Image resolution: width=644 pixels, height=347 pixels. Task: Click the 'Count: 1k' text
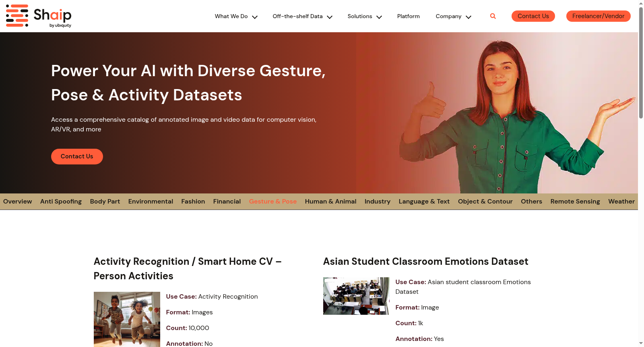[409, 323]
